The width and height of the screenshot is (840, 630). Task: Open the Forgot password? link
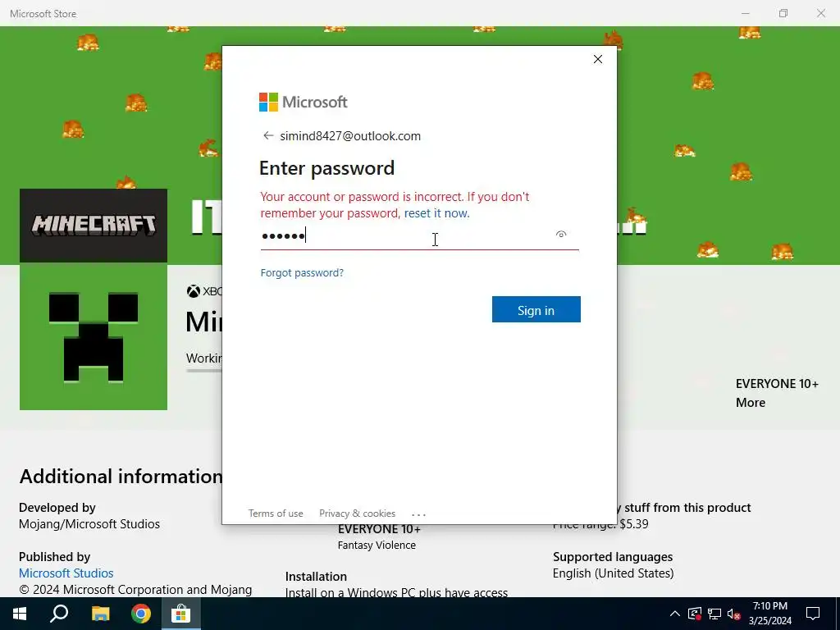(x=302, y=272)
